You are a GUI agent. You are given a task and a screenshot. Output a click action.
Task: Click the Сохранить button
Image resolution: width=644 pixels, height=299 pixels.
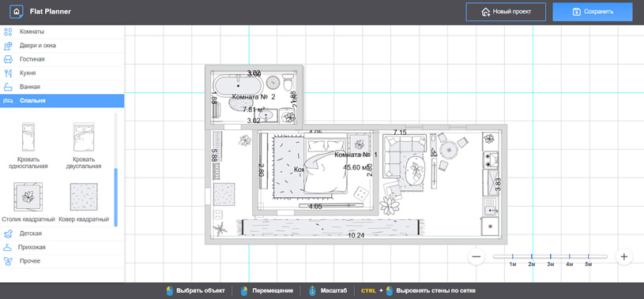(593, 12)
